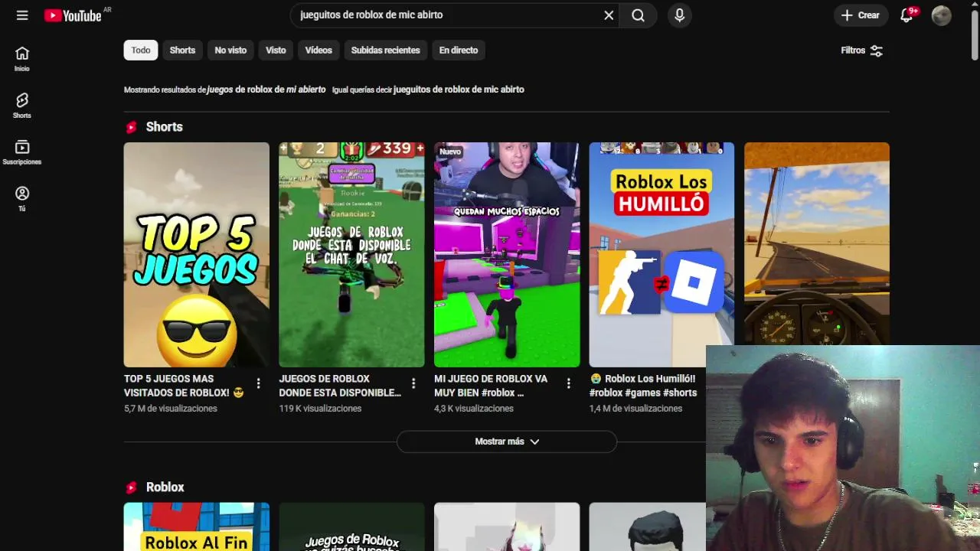Open options for TOP 5 JUEGOS MAS VISITADOS
This screenshot has height=551, width=980.
(258, 383)
